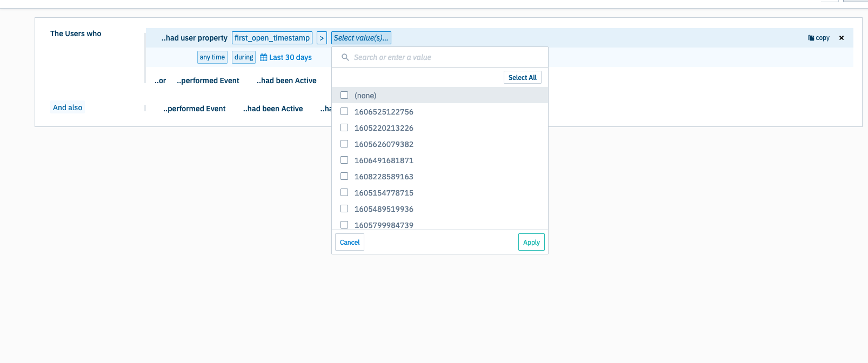
Task: Check the 1605489519936 option
Action: point(344,209)
